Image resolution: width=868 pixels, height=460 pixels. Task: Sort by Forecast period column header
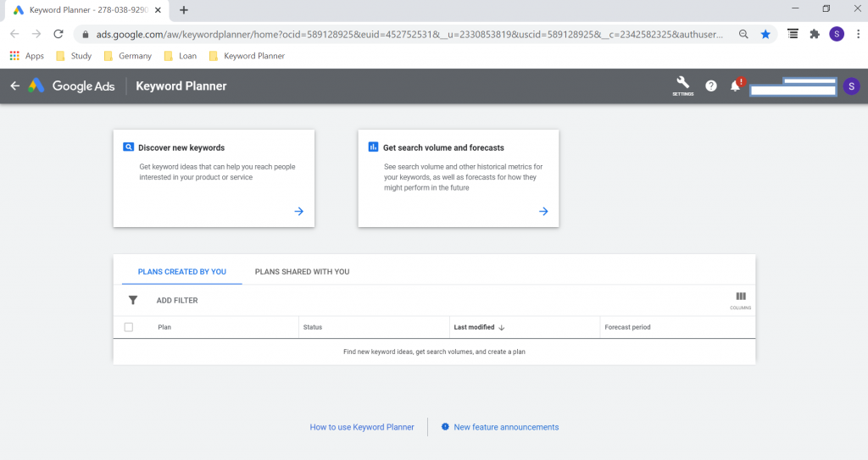coord(628,327)
